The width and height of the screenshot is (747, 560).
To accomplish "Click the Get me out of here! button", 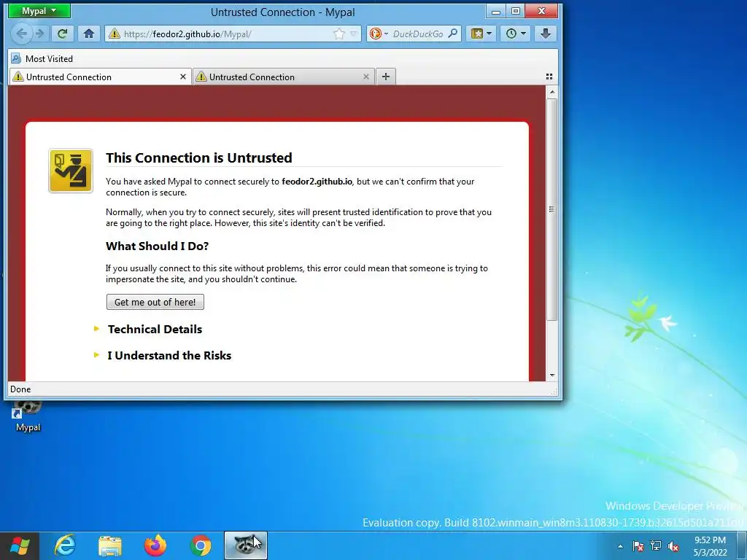I will [155, 302].
